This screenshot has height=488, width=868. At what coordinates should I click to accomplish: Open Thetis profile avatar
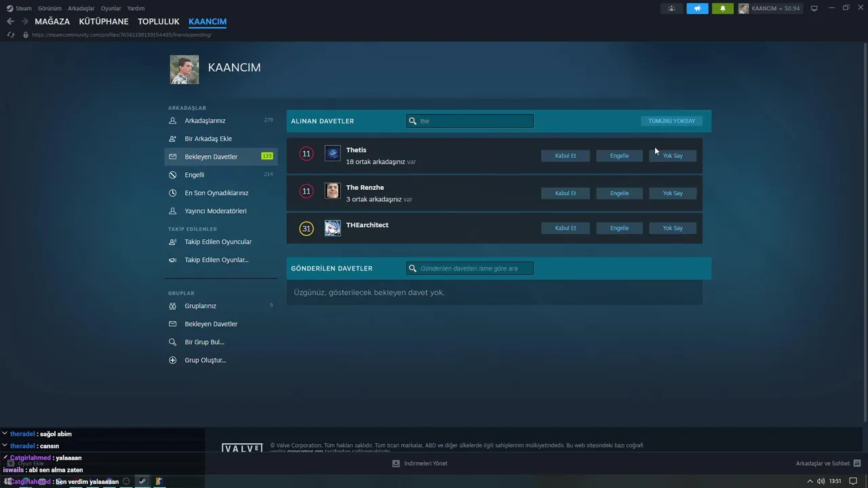pos(332,154)
